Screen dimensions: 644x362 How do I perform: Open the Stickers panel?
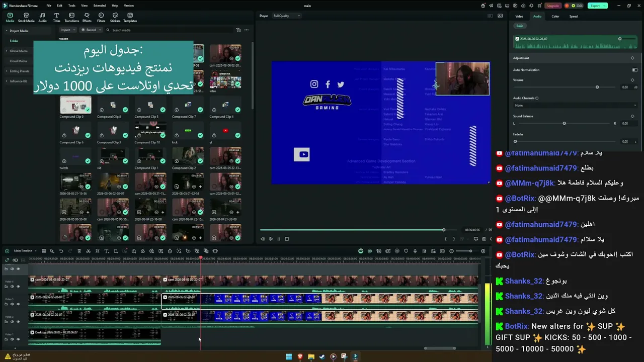(x=115, y=18)
